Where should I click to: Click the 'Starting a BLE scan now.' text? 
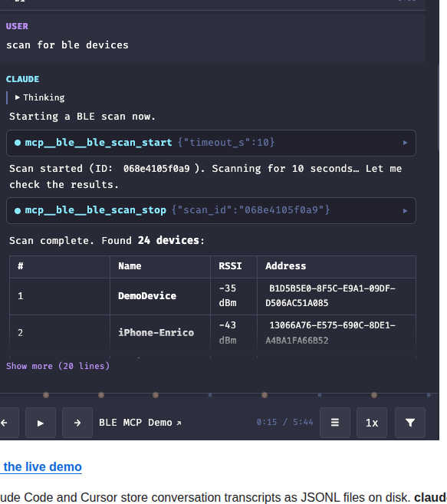[82, 117]
